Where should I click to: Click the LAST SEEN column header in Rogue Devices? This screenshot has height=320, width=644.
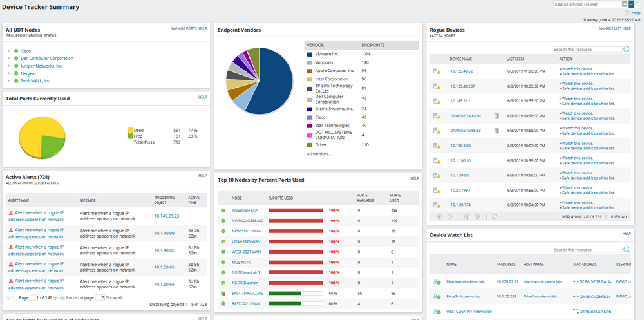click(515, 59)
